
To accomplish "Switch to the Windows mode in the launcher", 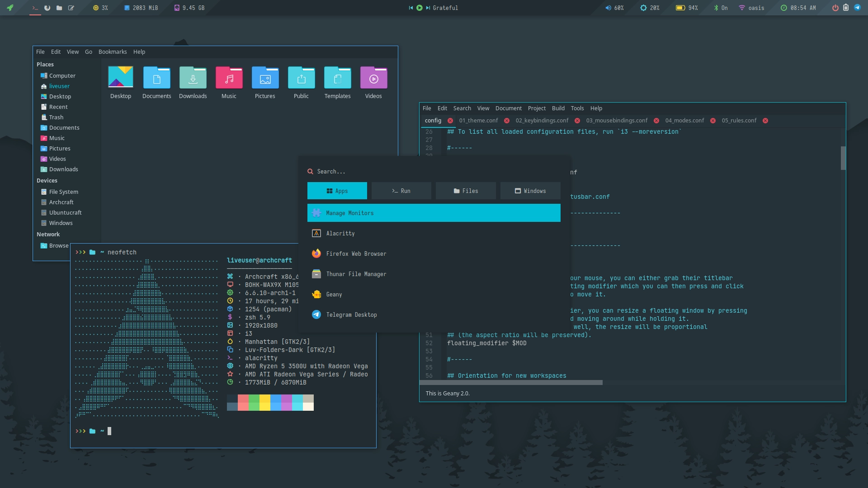I will [x=530, y=191].
